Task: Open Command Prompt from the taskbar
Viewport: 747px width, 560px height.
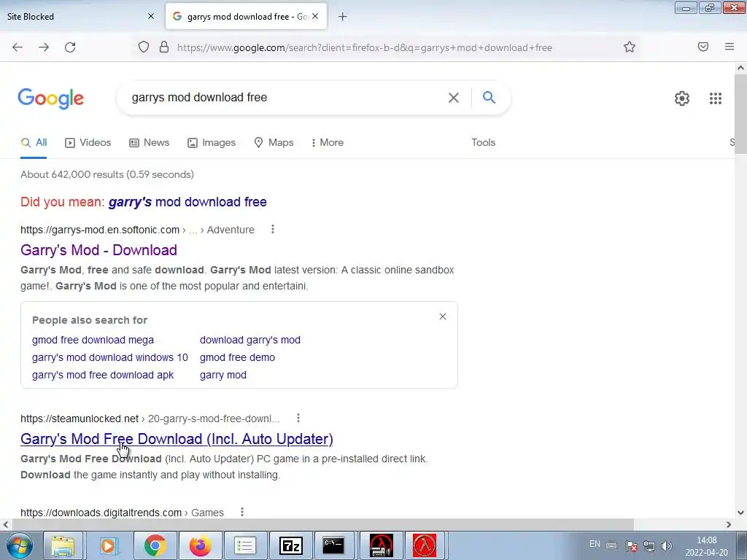Action: point(333,545)
